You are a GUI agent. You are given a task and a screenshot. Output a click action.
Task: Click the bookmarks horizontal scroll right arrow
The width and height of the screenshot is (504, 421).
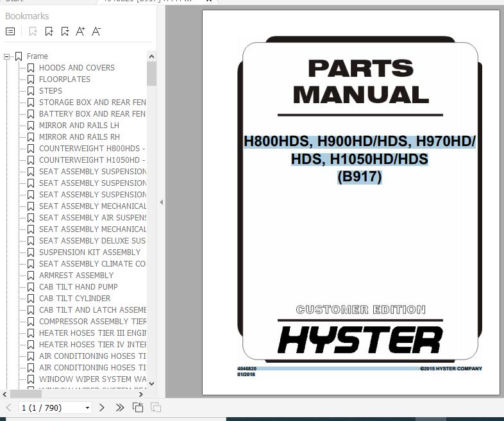click(141, 394)
